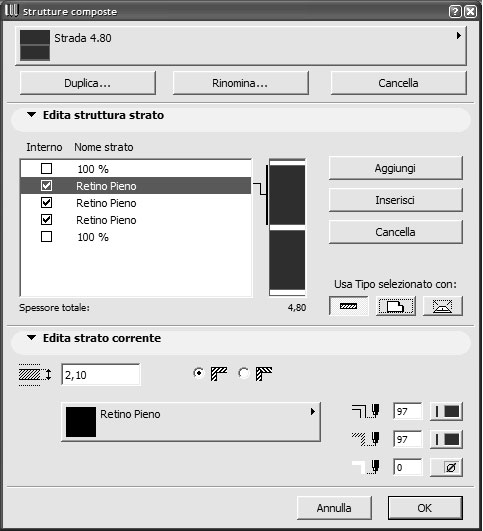Click the contour line pen color swatch
The height and width of the screenshot is (531, 483).
coord(446,412)
